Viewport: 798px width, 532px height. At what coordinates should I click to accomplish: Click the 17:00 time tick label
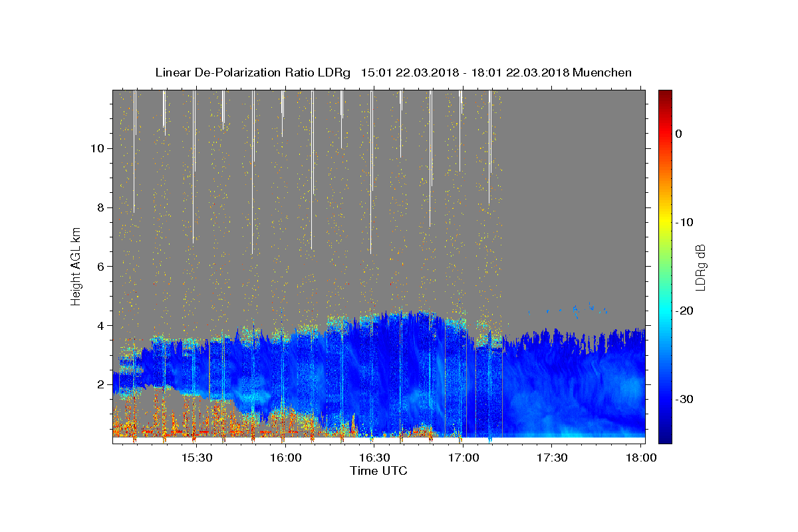pos(464,458)
